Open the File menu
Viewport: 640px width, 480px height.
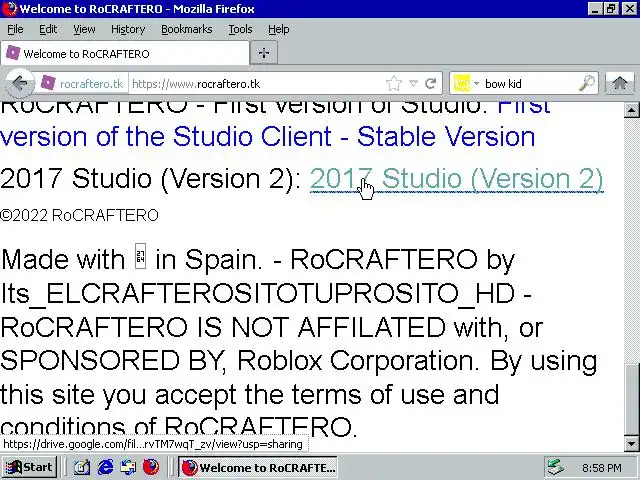click(15, 29)
